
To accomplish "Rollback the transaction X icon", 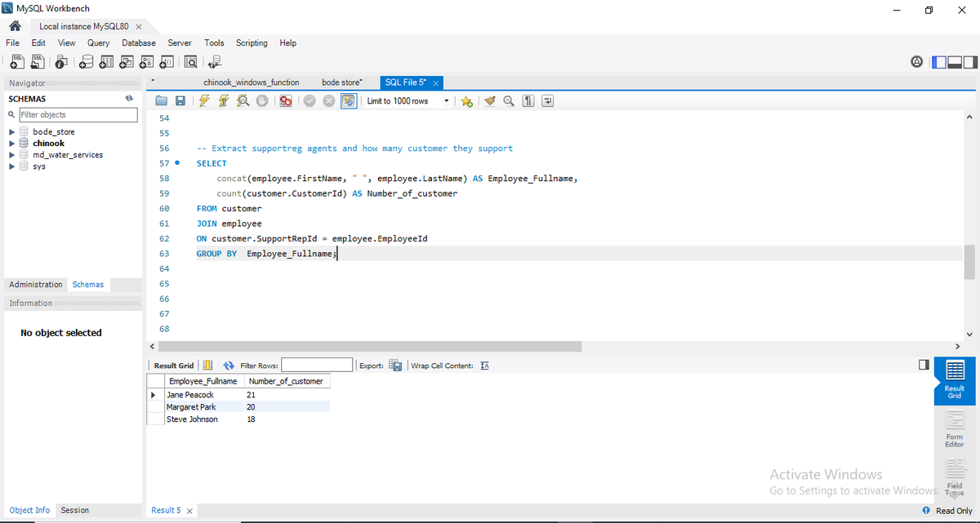I will [329, 101].
